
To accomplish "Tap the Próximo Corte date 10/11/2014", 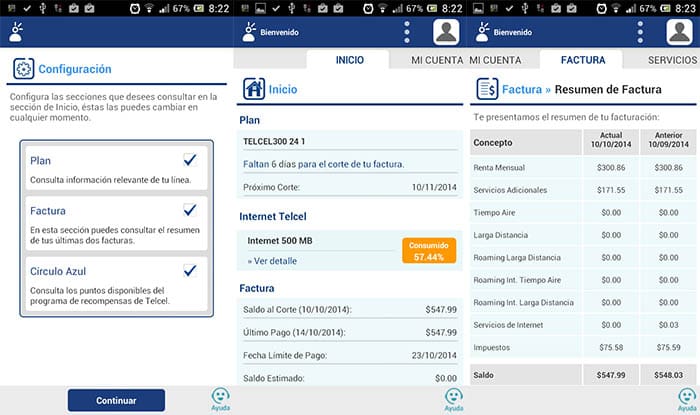I will pos(434,187).
